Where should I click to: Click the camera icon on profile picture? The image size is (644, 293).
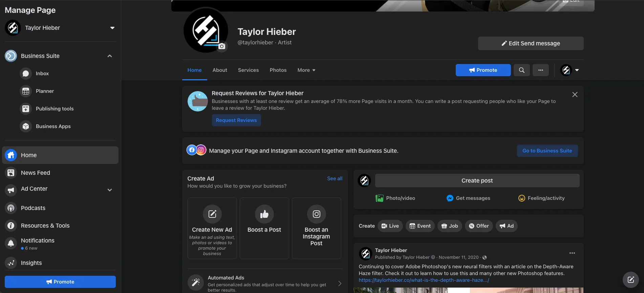[x=222, y=46]
